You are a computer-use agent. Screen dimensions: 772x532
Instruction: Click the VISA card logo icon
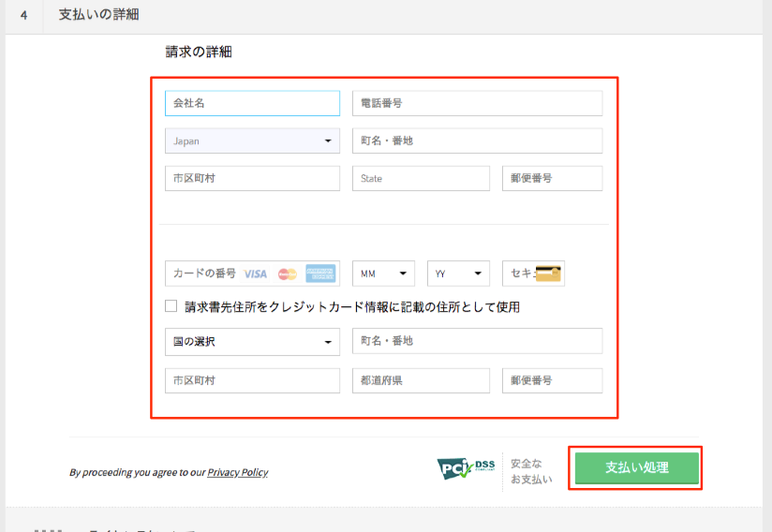pos(255,273)
